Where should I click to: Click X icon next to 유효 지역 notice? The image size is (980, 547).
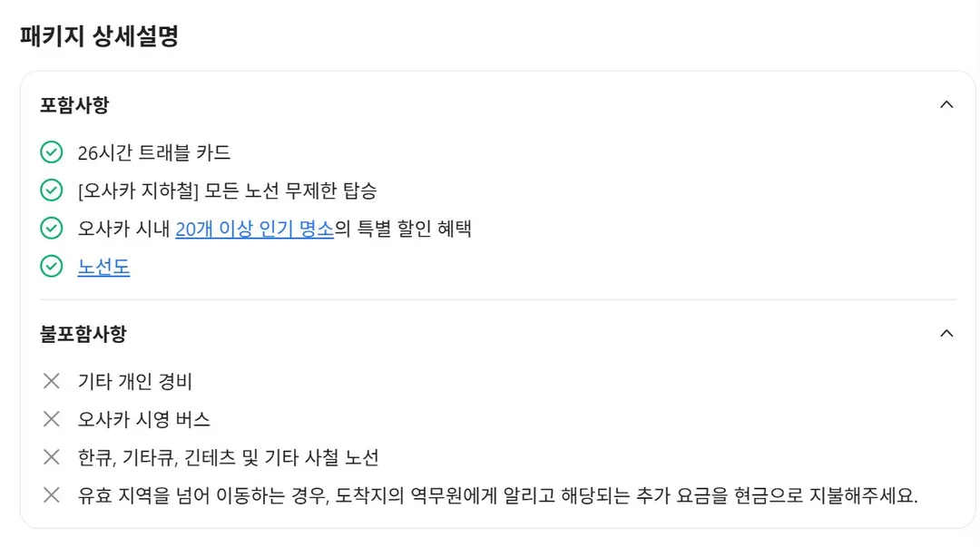point(51,495)
